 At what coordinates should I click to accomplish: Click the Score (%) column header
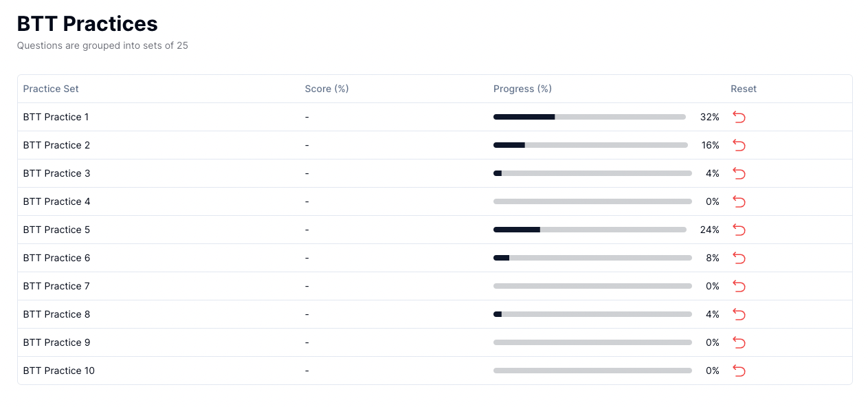(326, 89)
